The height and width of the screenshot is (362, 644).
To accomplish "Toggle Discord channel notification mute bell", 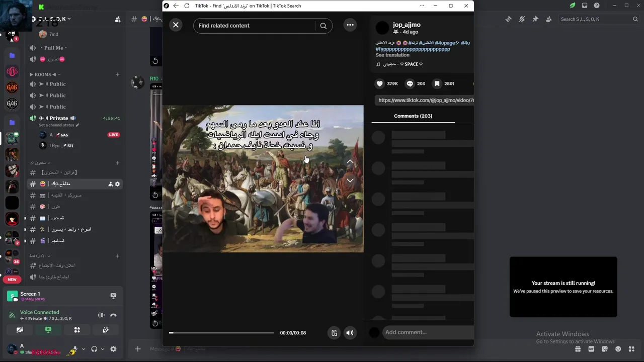I will tap(522, 19).
